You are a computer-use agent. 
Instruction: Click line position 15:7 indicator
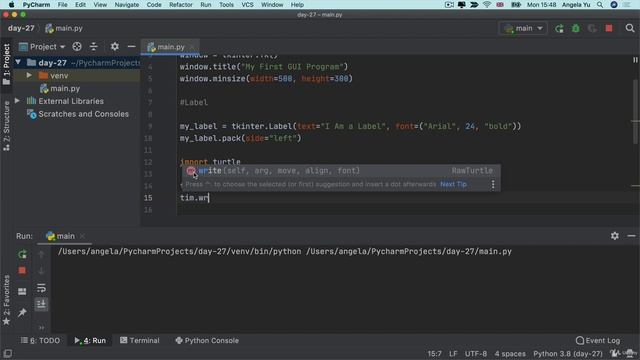(x=434, y=354)
